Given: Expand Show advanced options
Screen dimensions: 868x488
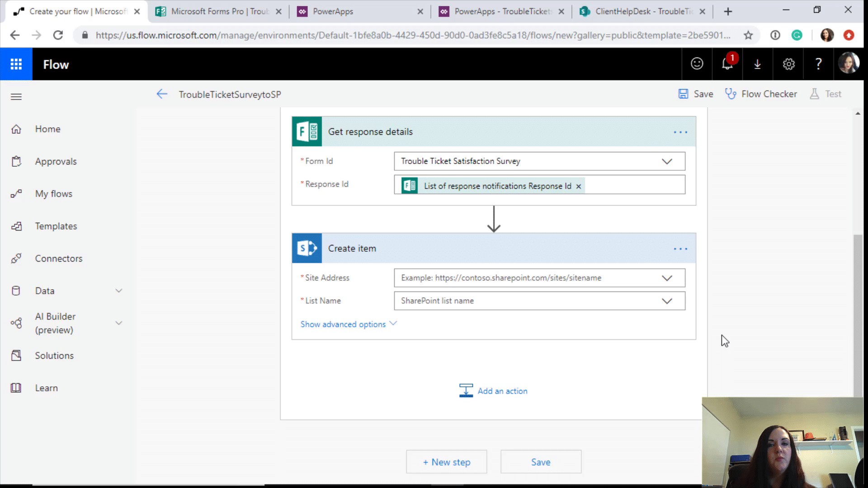Looking at the screenshot, I should (349, 324).
